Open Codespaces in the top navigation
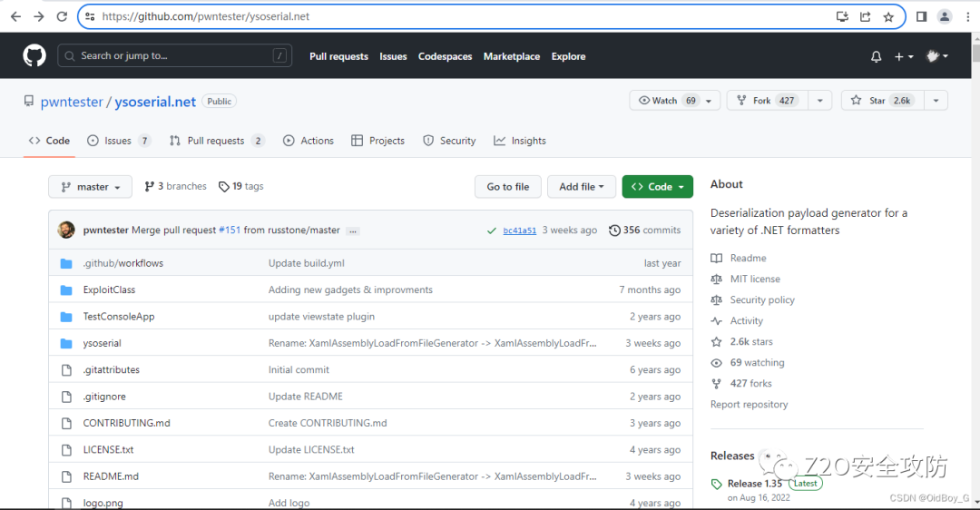The height and width of the screenshot is (510, 980). [445, 56]
